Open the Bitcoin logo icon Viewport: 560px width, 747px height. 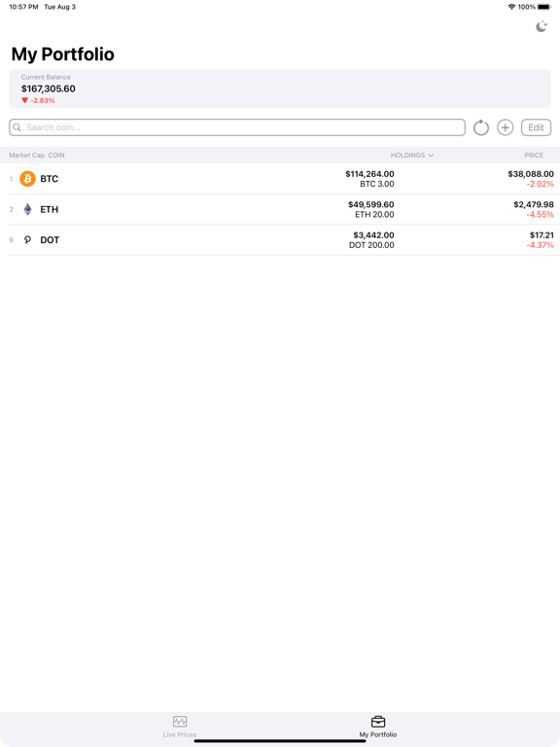(x=27, y=179)
